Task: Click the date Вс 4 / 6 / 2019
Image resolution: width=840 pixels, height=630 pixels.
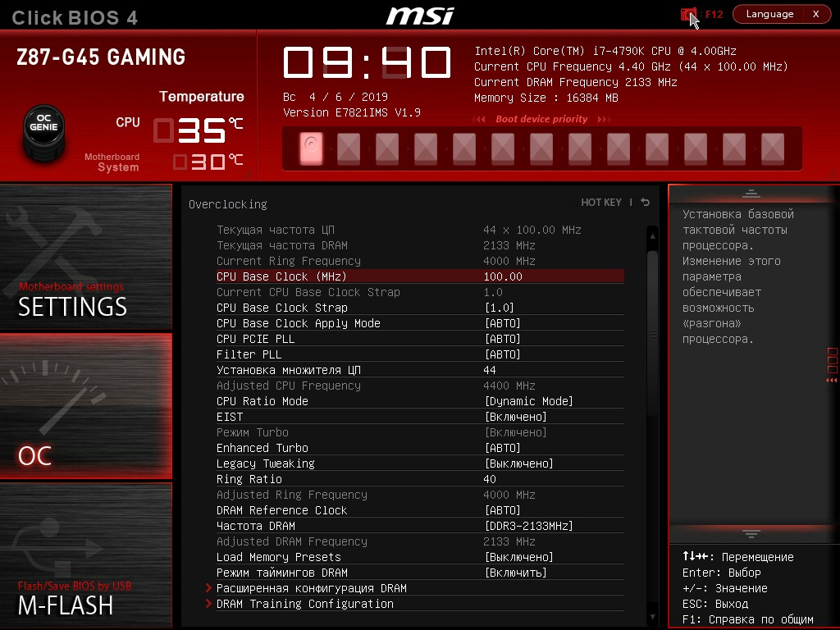Action: (336, 97)
